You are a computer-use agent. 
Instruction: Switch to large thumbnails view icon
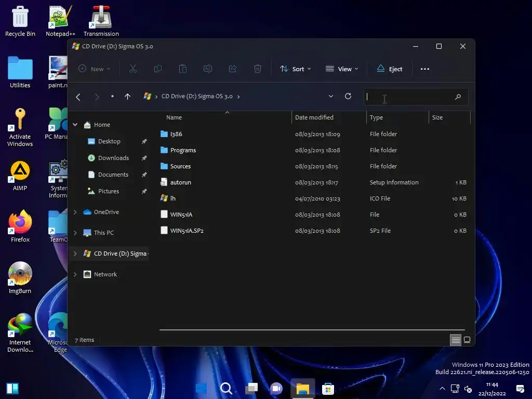tap(467, 340)
